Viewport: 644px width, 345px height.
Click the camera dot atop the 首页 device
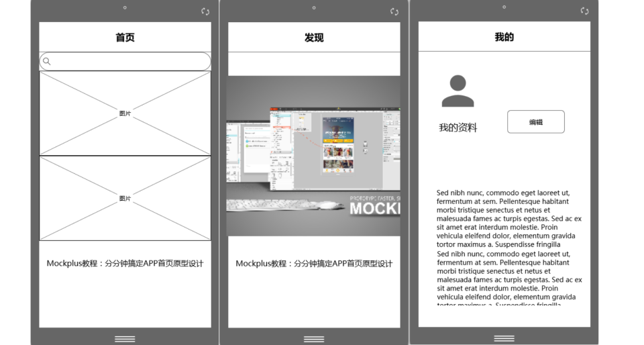125,7
